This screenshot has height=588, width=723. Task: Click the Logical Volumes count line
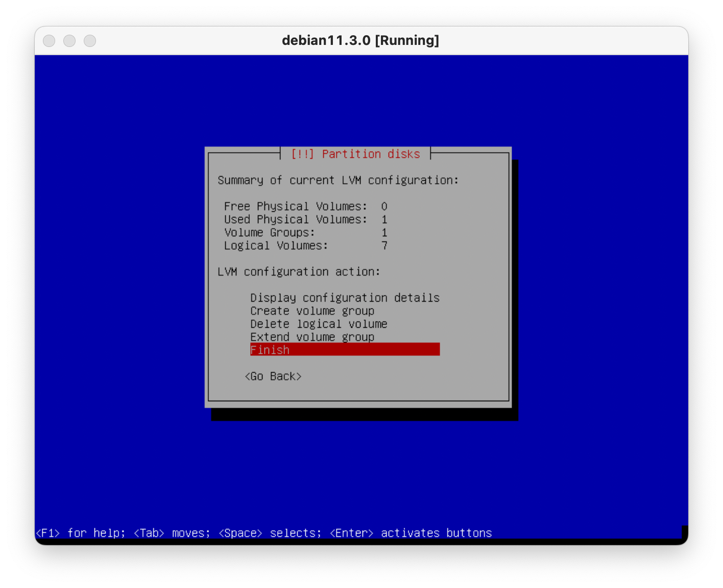pyautogui.click(x=305, y=246)
